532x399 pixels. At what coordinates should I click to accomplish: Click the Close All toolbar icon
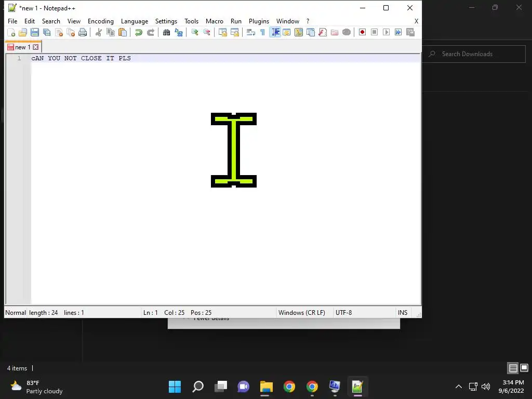71,33
